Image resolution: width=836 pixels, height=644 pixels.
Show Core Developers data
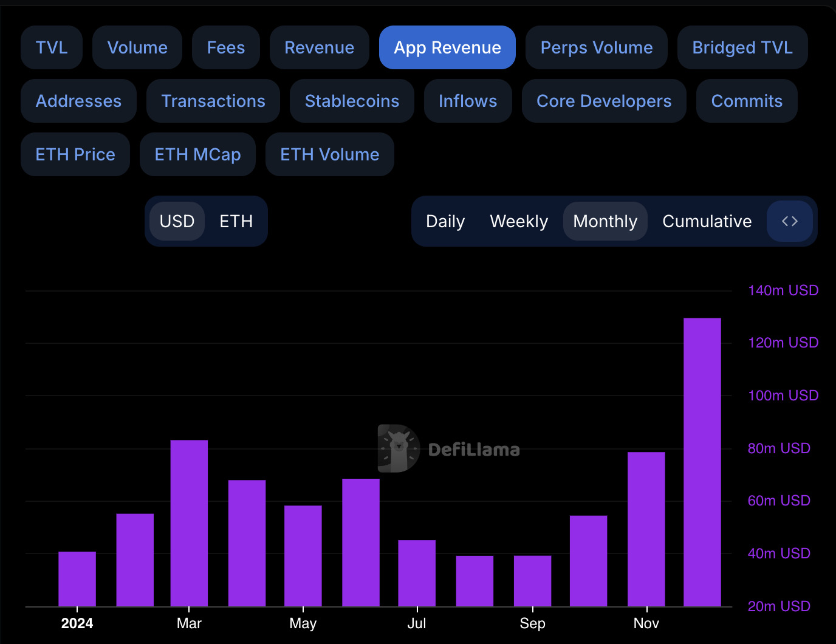click(x=603, y=101)
